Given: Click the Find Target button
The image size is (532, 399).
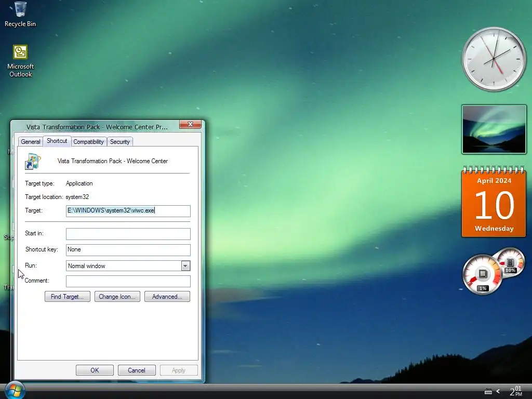Looking at the screenshot, I should [67, 297].
